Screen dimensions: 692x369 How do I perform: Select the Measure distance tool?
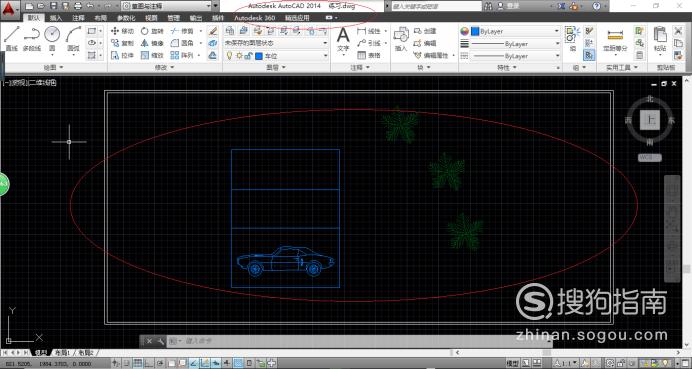pyautogui.click(x=615, y=40)
